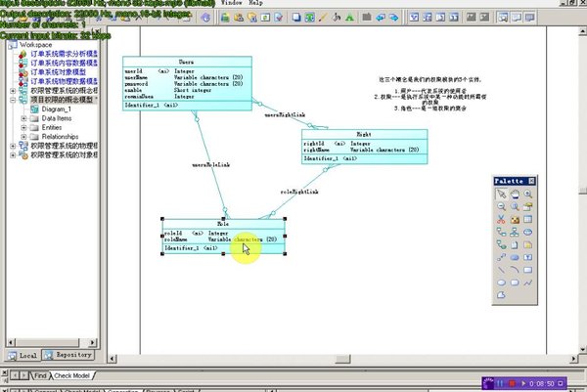Switch to the Repository tab

pyautogui.click(x=68, y=355)
